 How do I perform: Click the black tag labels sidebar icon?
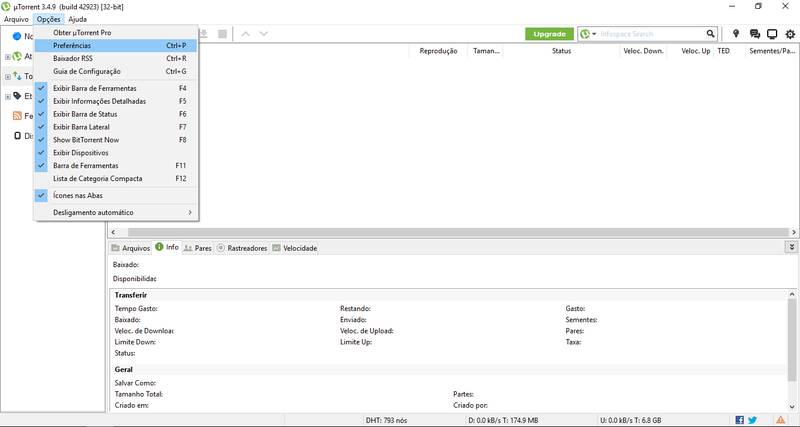pyautogui.click(x=17, y=96)
